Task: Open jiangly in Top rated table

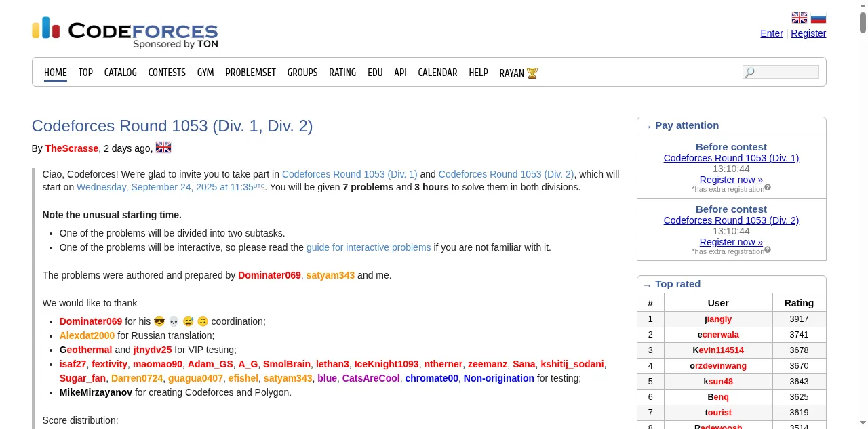Action: coord(718,319)
